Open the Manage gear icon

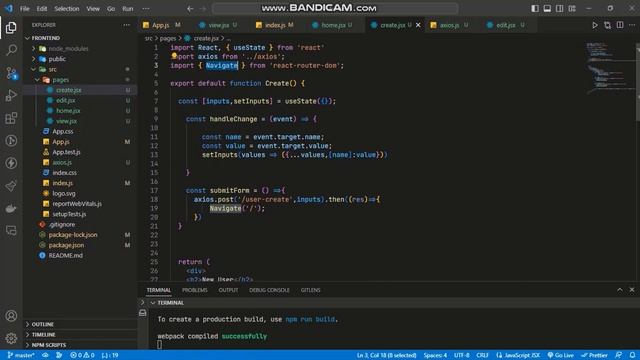click(11, 338)
